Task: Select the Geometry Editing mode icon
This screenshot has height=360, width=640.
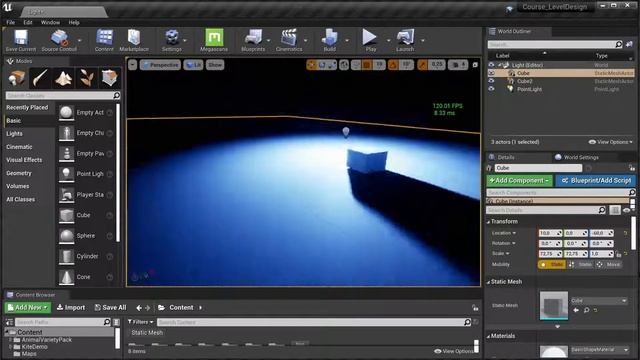Action: pos(109,78)
